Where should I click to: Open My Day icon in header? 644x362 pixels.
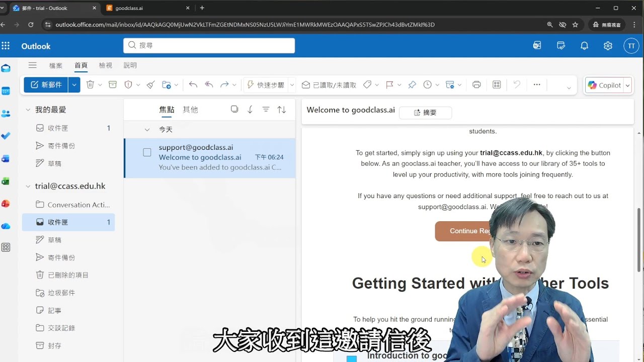(561, 46)
